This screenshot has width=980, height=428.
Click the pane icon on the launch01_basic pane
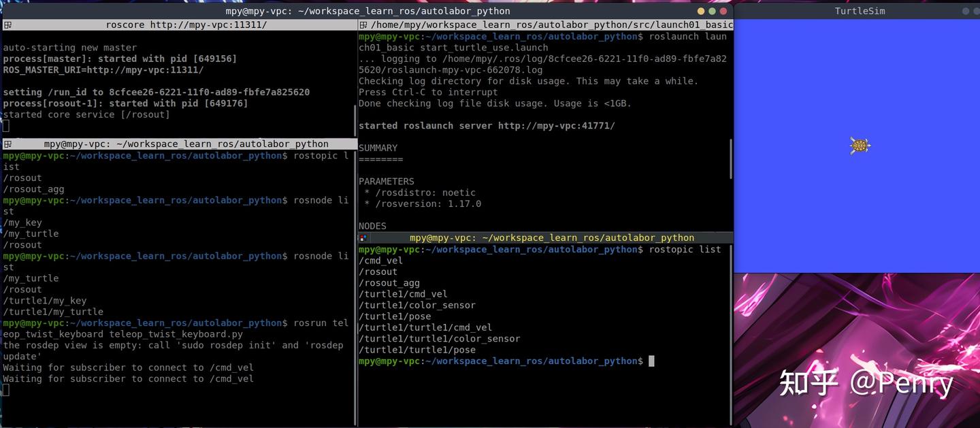point(363,24)
